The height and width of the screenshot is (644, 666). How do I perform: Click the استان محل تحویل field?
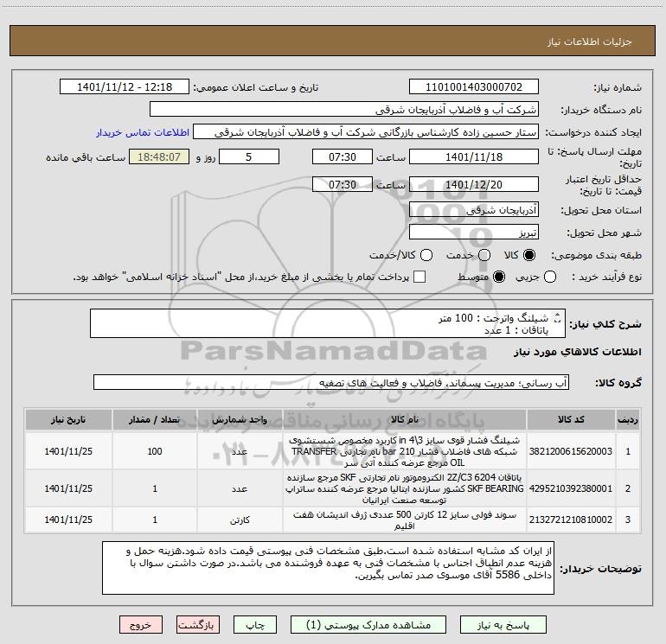pos(474,210)
